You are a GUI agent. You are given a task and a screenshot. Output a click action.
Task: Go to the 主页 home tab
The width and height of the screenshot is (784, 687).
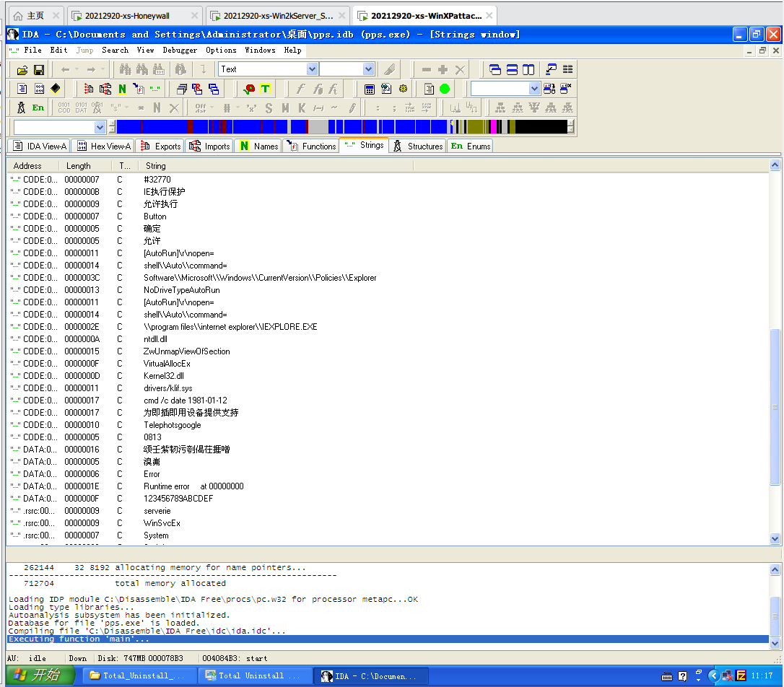35,15
